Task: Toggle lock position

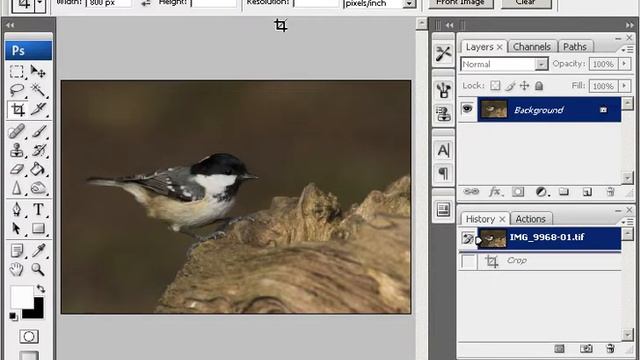Action: click(x=524, y=86)
